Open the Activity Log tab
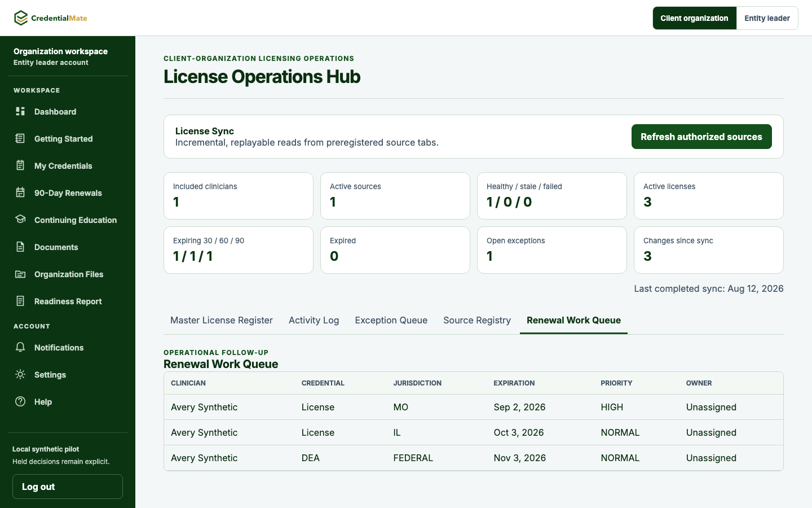This screenshot has height=508, width=812. point(314,320)
